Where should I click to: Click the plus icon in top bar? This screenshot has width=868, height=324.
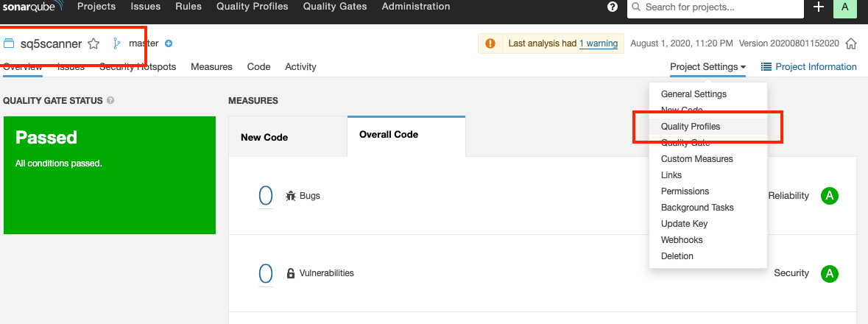pyautogui.click(x=819, y=7)
